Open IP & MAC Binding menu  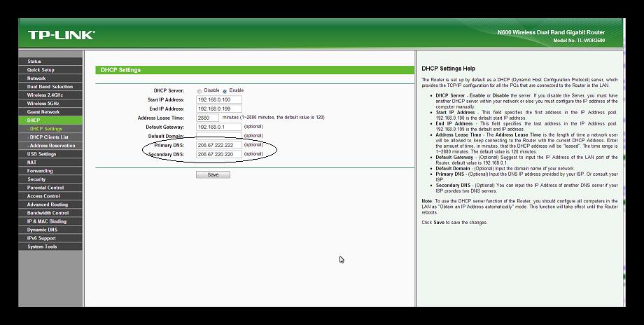(50, 221)
